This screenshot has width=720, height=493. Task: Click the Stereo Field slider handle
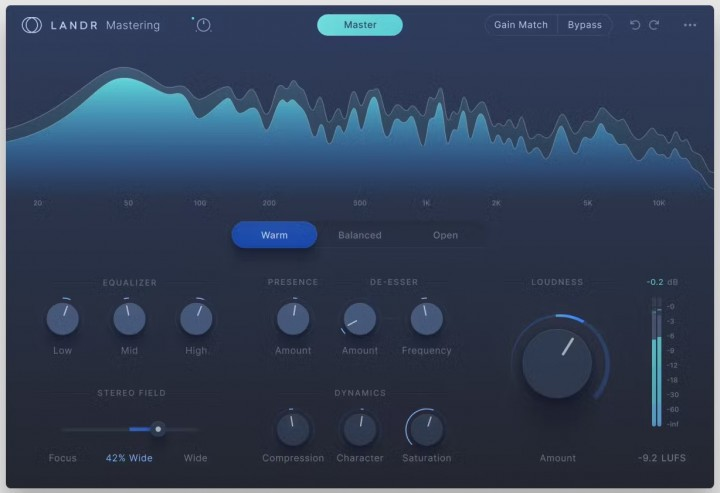(158, 429)
